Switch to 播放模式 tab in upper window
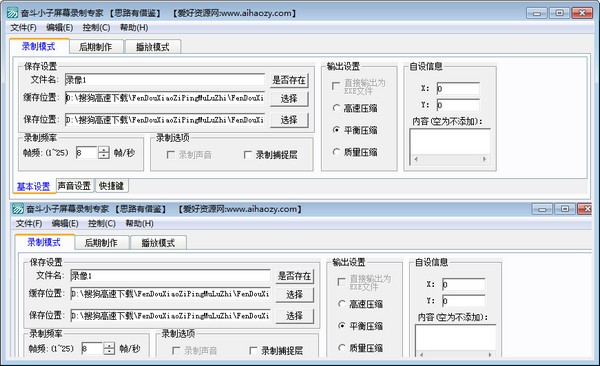 [153, 47]
